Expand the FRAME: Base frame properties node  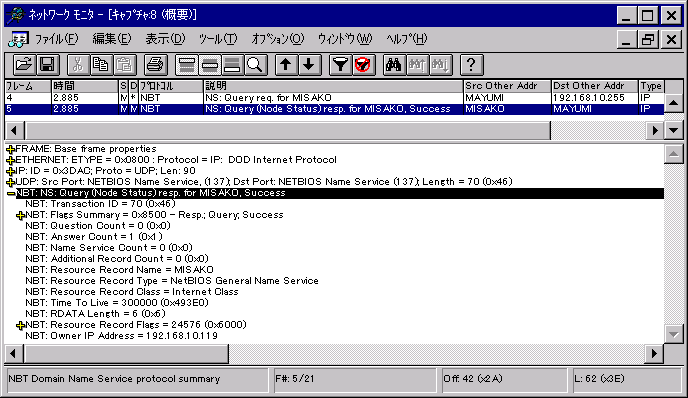11,150
